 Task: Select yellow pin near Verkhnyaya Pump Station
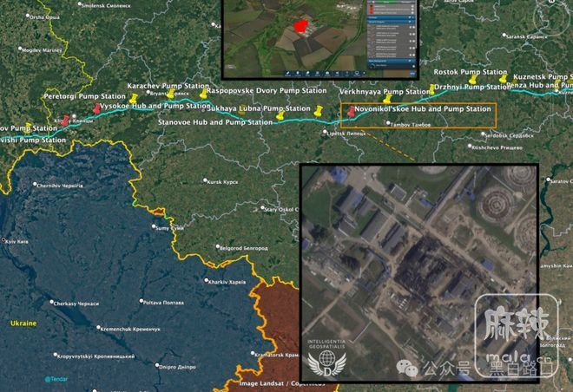[387, 100]
